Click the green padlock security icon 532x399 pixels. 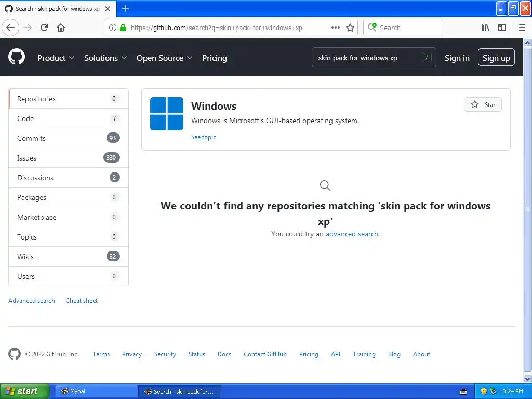(123, 28)
